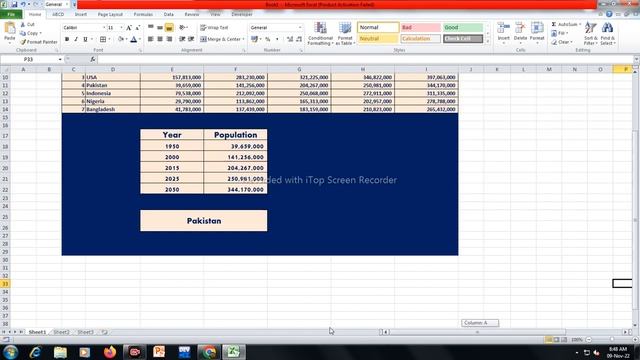Increase indent in Alignment group

[191, 39]
